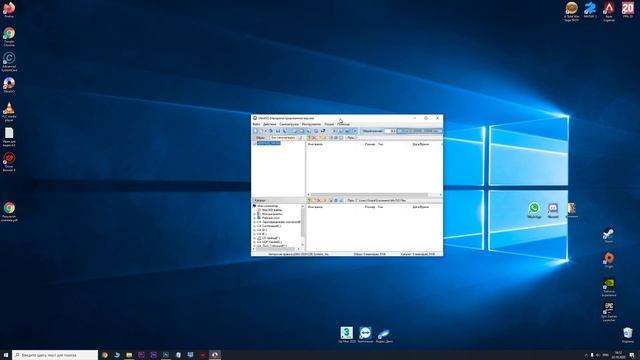Sort the lower local list by Имя файла

(315, 207)
